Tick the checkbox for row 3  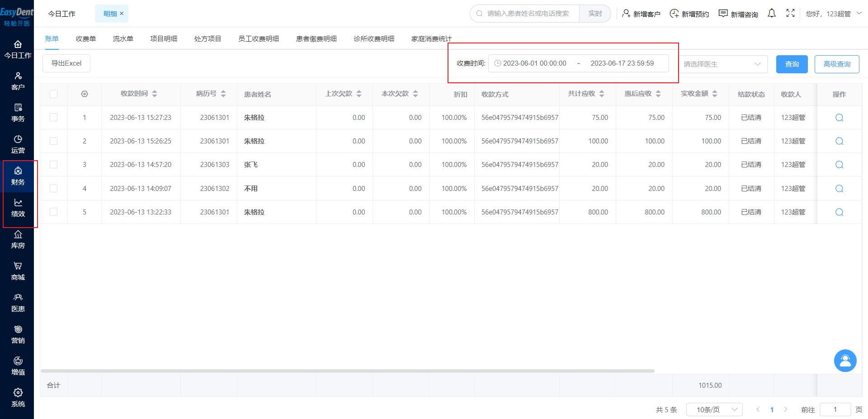pyautogui.click(x=54, y=165)
